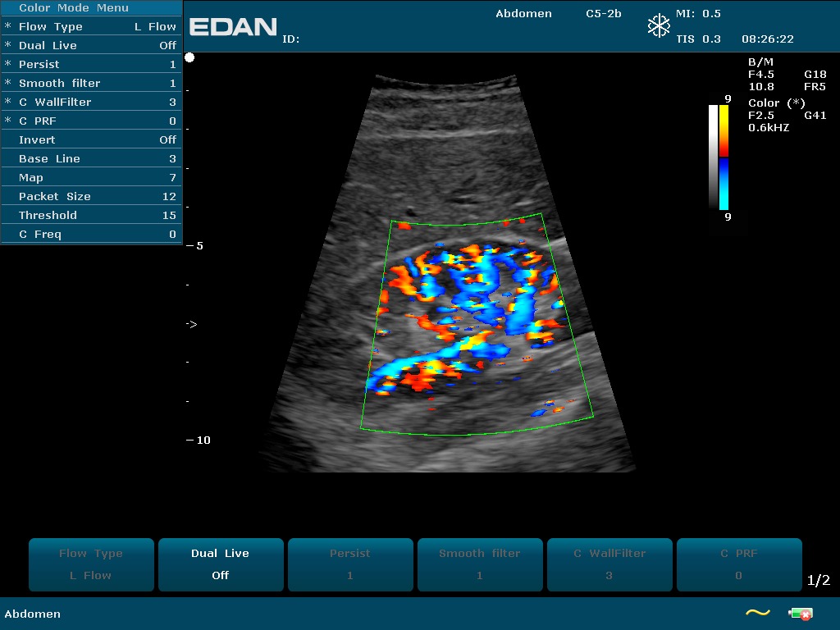This screenshot has height=630, width=840.
Task: Select the C Freq menu row
Action: [x=91, y=235]
